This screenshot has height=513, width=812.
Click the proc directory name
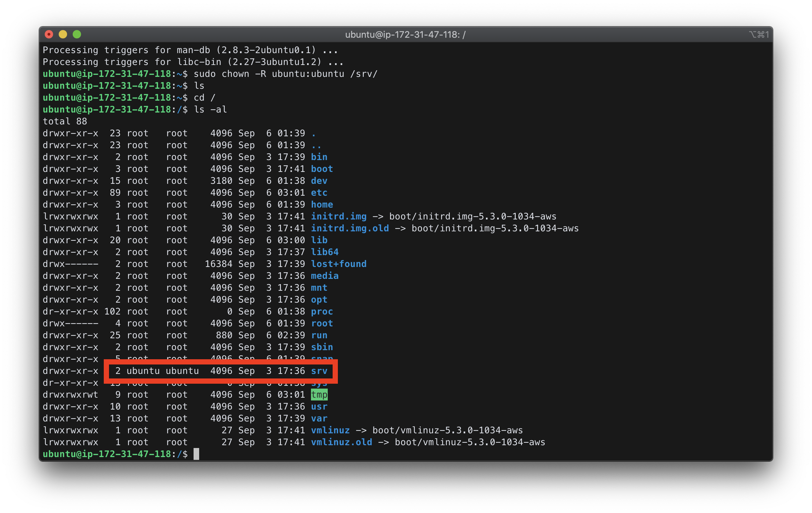tap(322, 311)
